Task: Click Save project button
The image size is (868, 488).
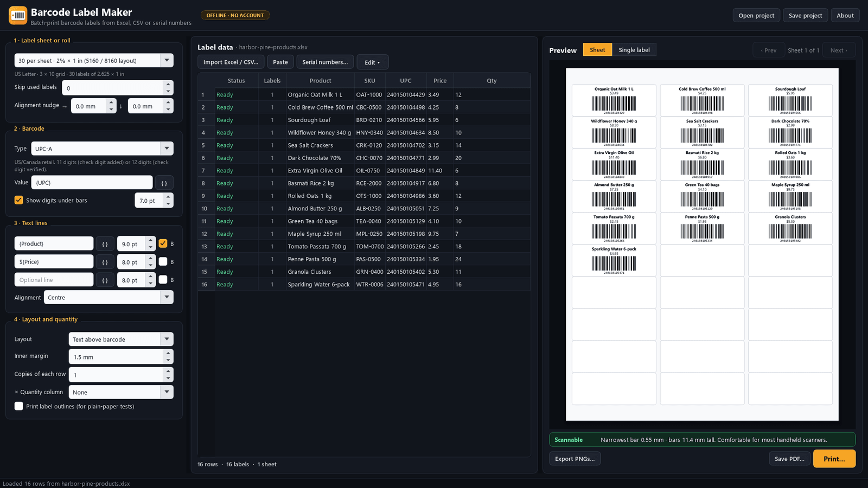Action: 805,15
